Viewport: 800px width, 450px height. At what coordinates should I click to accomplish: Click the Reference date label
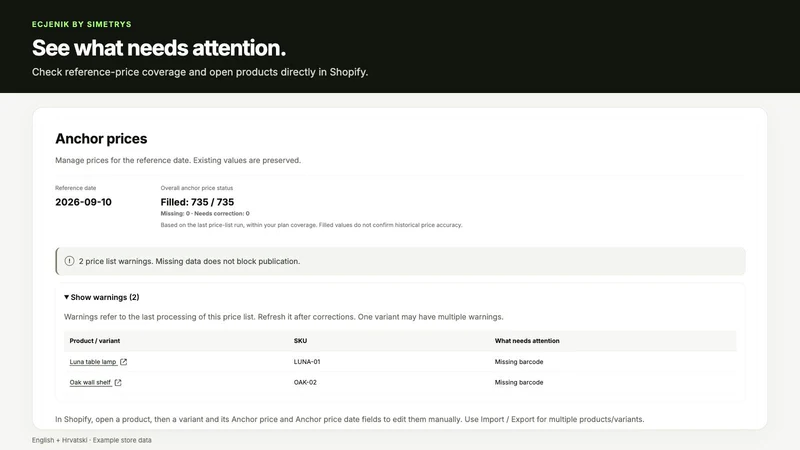pyautogui.click(x=76, y=188)
